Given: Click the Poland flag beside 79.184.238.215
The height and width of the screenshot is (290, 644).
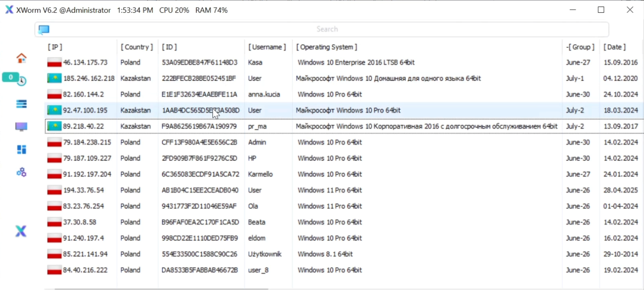Looking at the screenshot, I should pyautogui.click(x=55, y=142).
